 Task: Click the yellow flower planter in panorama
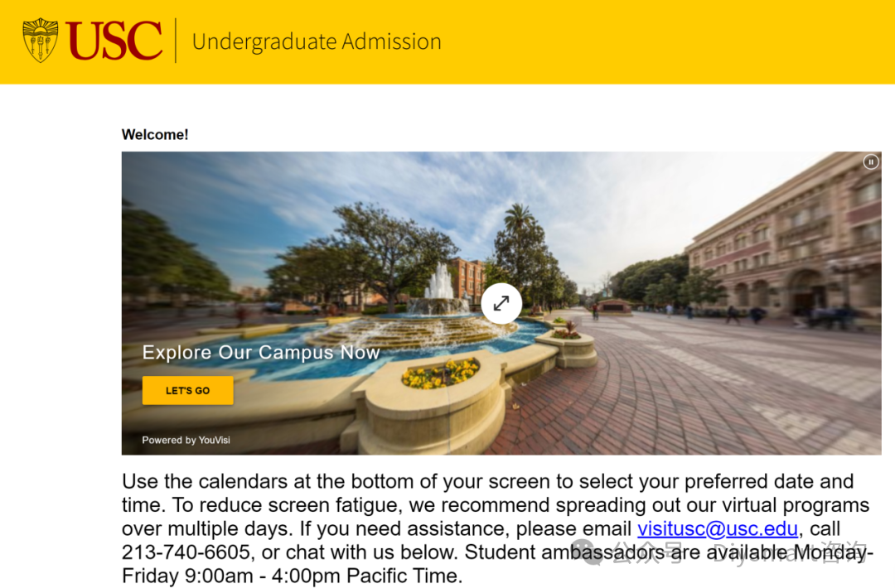pyautogui.click(x=440, y=374)
